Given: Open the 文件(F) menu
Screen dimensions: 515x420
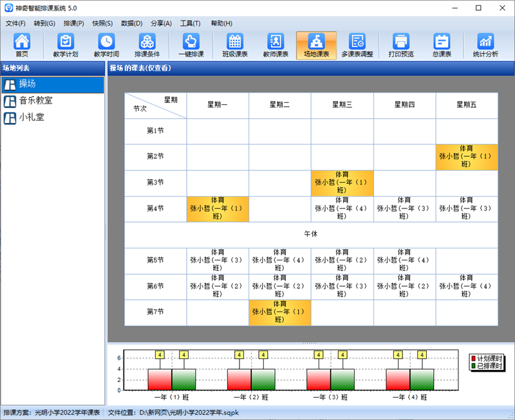Looking at the screenshot, I should 15,23.
